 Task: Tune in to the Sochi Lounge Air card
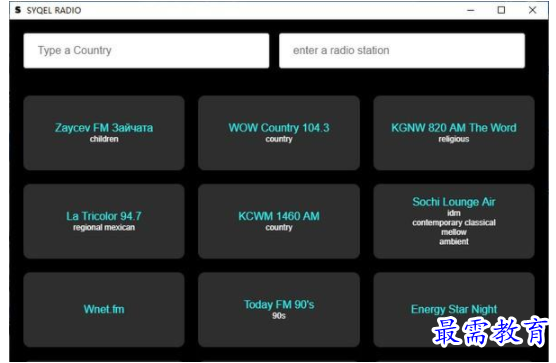pos(454,221)
